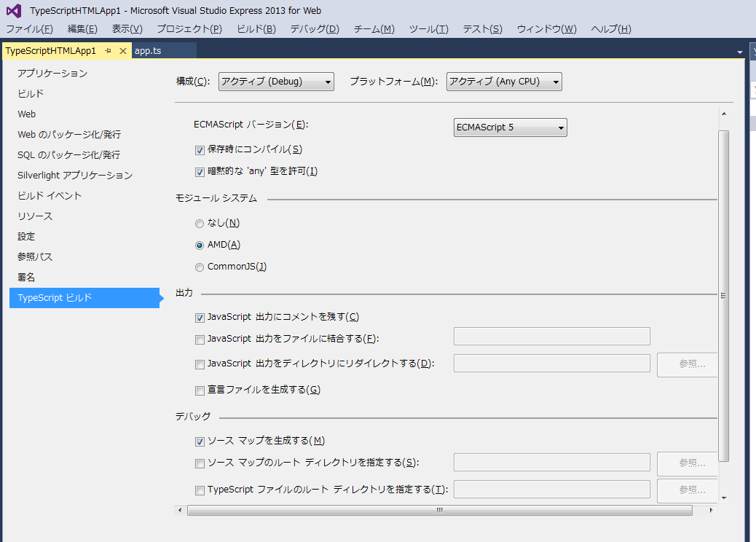Click the redirect output directory field

(551, 363)
